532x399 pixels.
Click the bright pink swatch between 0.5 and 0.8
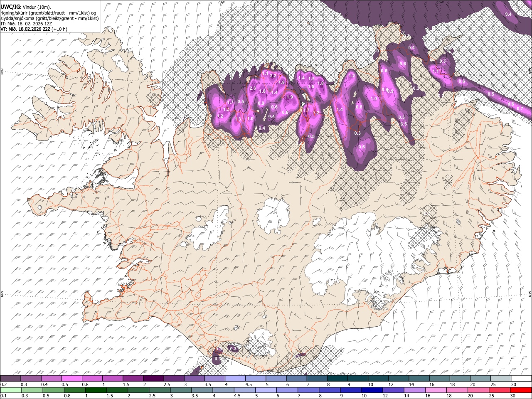pos(71,378)
